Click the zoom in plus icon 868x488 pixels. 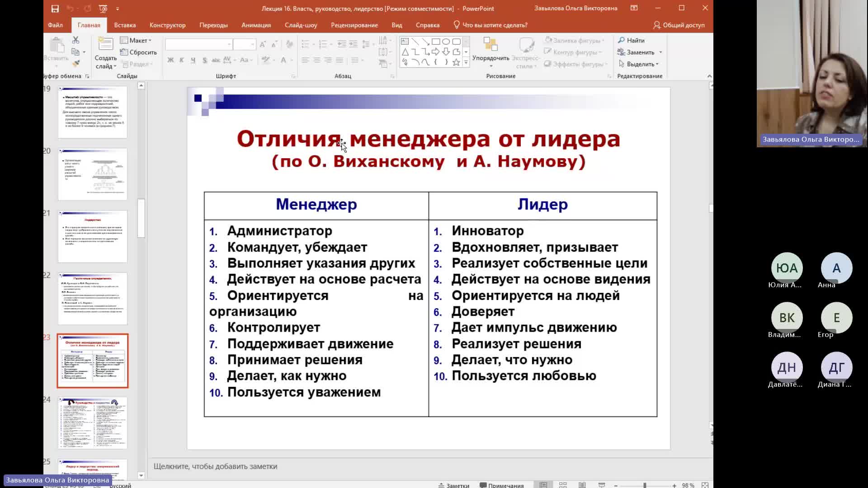point(674,485)
